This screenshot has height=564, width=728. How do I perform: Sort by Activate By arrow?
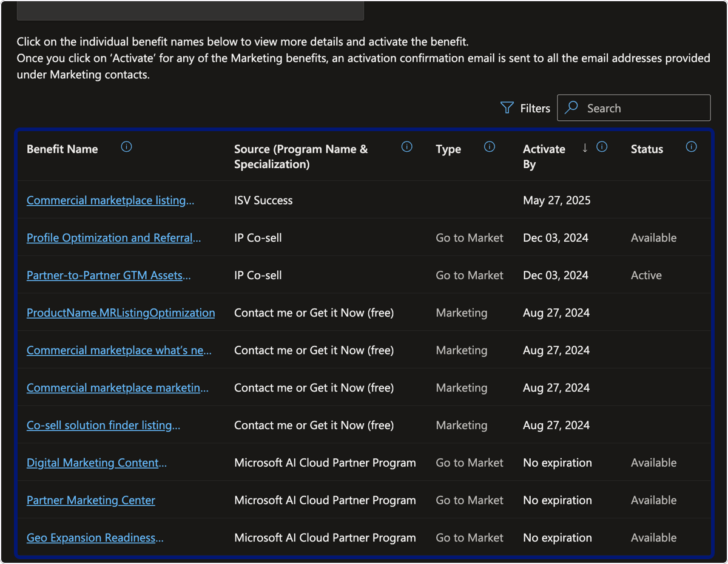(585, 148)
